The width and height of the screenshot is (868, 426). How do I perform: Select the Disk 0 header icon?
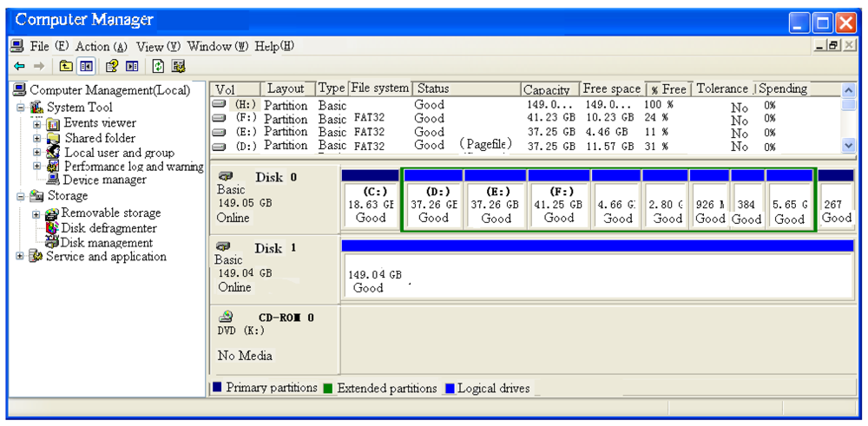pyautogui.click(x=226, y=176)
